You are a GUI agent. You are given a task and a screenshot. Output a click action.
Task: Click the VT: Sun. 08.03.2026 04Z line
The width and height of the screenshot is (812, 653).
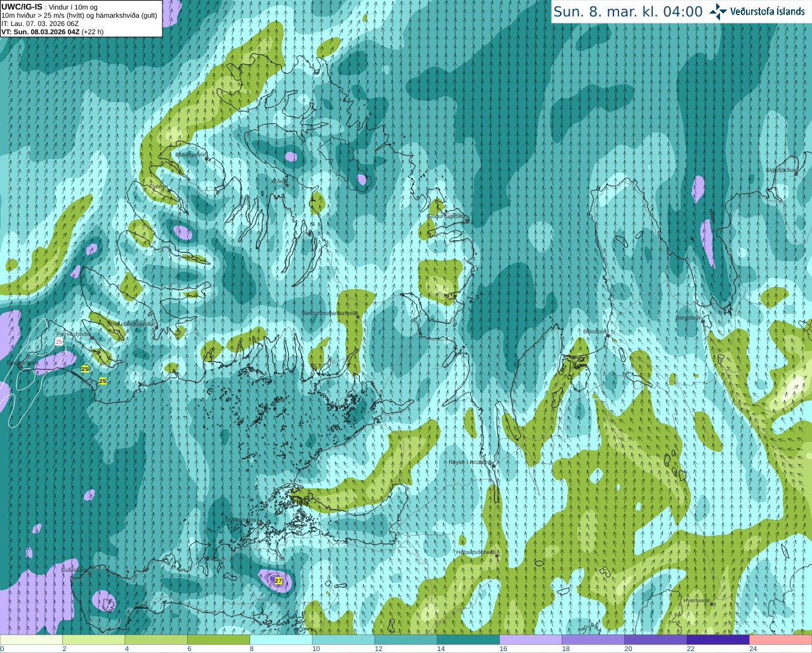tap(53, 32)
